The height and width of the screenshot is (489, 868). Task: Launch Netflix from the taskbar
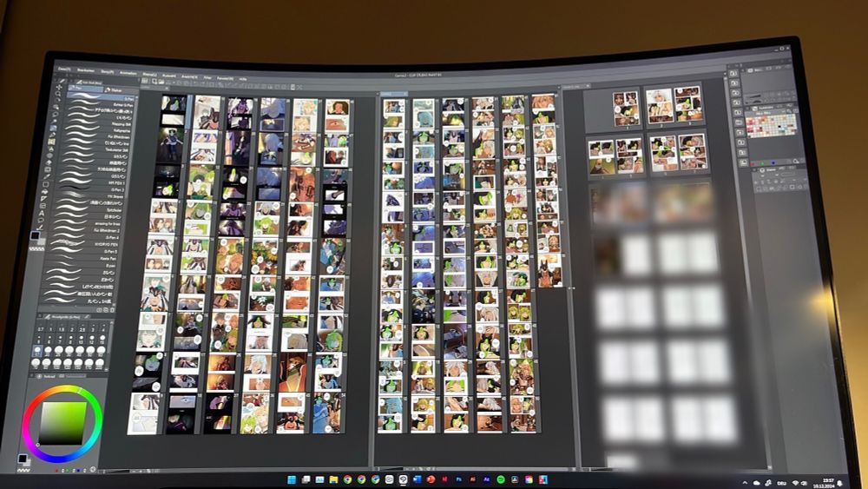(444, 479)
